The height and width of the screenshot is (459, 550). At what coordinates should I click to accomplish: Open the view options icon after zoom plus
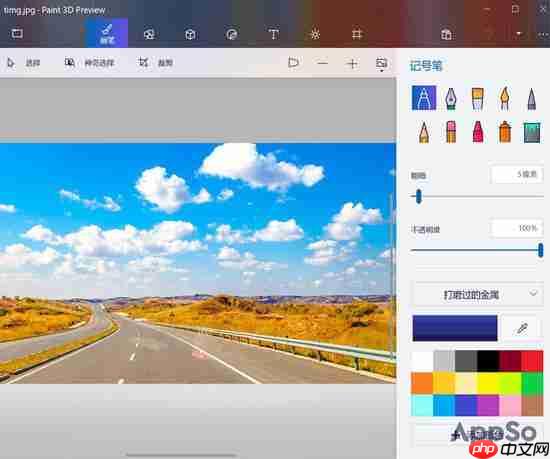coord(381,64)
